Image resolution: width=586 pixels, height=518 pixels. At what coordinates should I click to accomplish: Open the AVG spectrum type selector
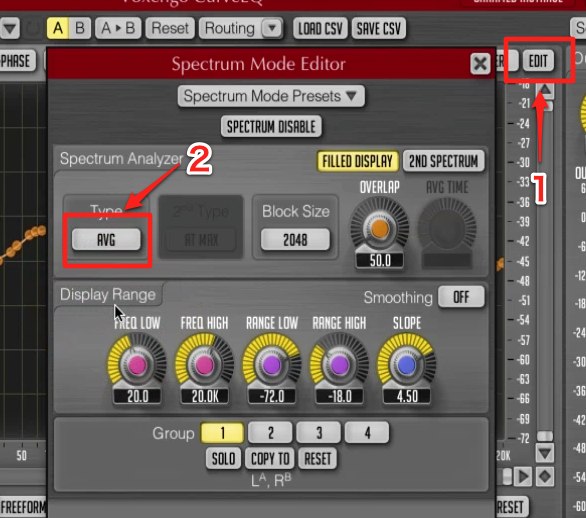(107, 240)
